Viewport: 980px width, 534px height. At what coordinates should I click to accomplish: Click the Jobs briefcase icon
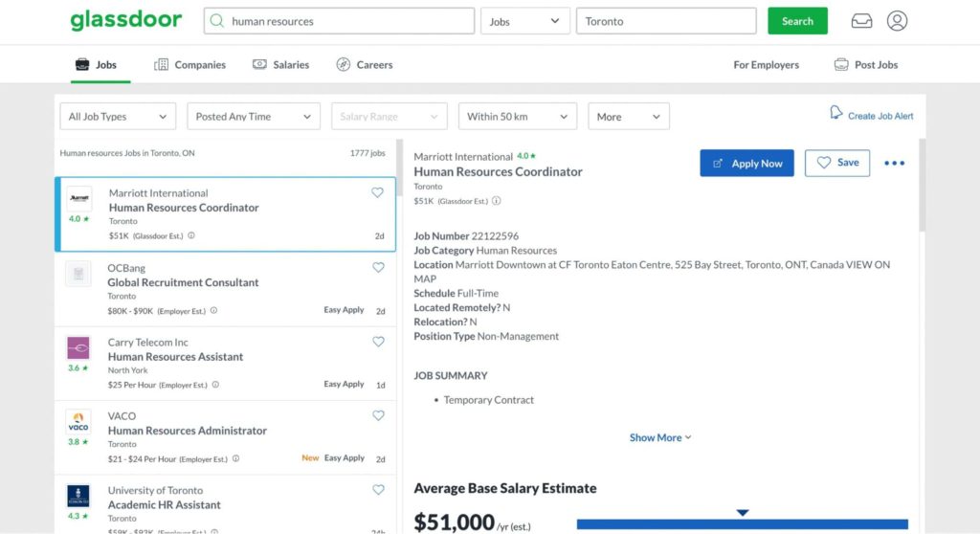coord(82,64)
